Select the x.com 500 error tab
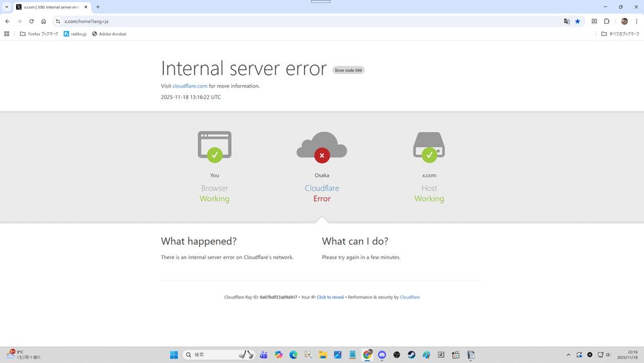 (52, 7)
